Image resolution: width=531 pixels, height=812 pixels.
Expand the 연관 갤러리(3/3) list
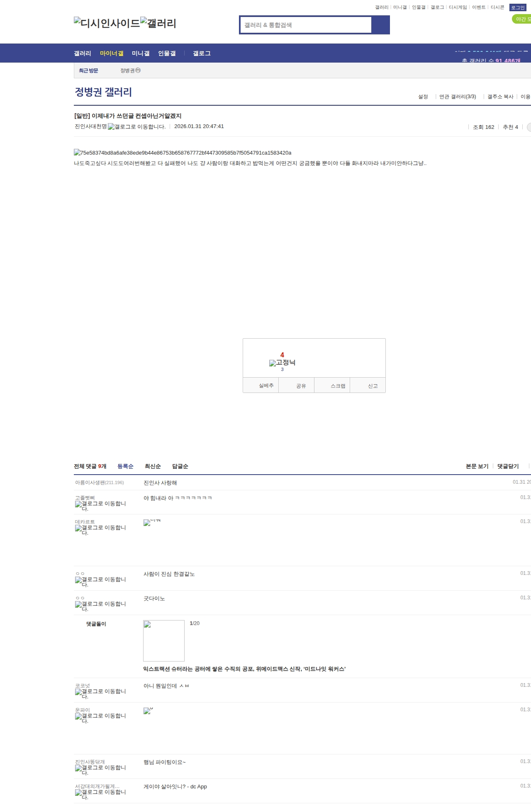point(457,97)
